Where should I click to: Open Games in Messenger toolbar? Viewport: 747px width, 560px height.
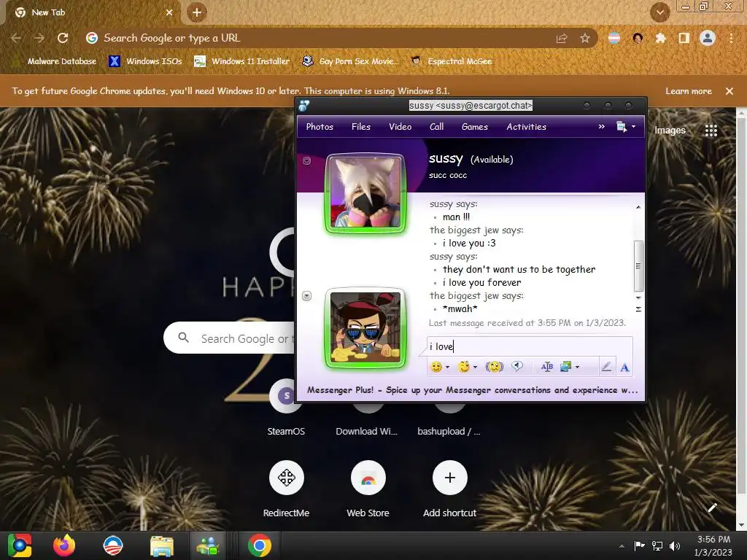[474, 127]
